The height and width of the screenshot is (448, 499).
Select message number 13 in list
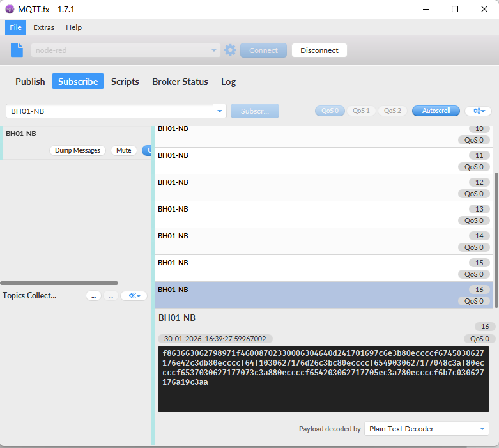pos(323,214)
